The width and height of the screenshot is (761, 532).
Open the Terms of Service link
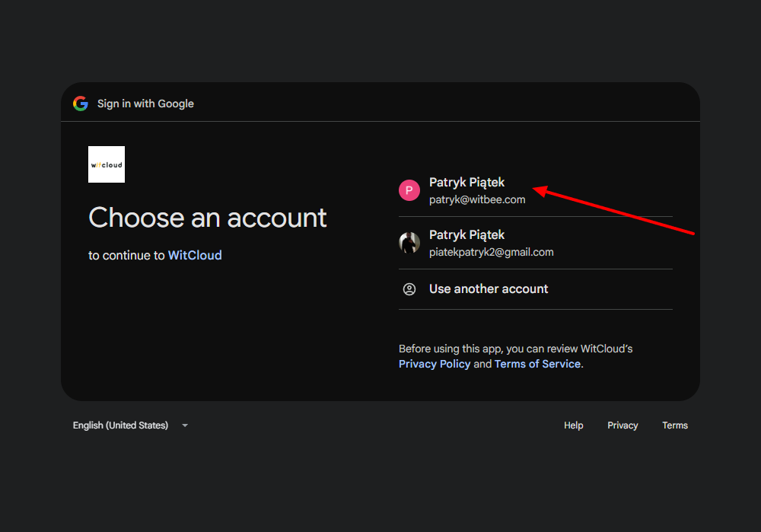(x=537, y=364)
